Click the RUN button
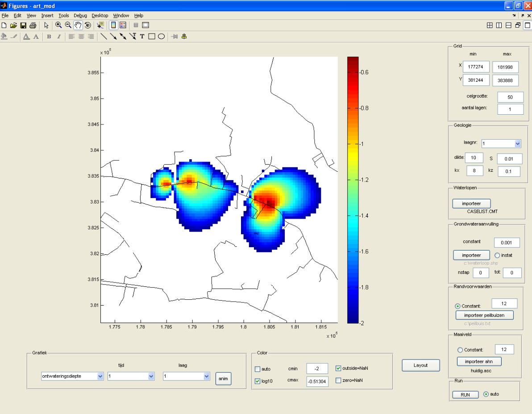The height and width of the screenshot is (414, 532). click(465, 395)
